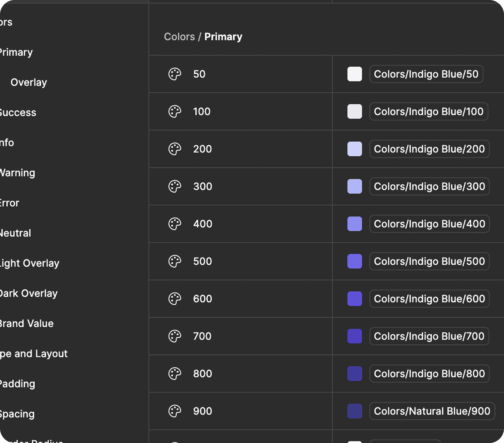Click the Colors/Indigo Blue/100 alias chip
Screen dimensions: 504x443
tap(428, 112)
